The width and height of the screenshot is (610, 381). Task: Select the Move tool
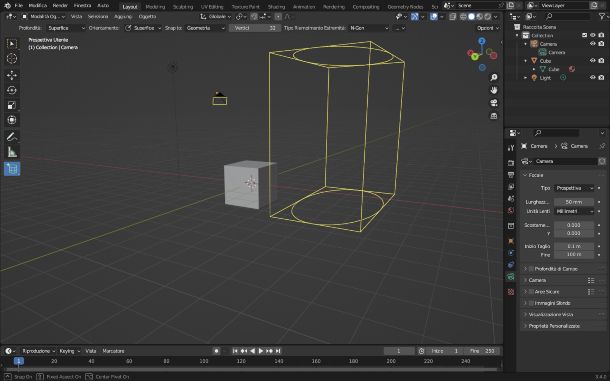(x=12, y=75)
